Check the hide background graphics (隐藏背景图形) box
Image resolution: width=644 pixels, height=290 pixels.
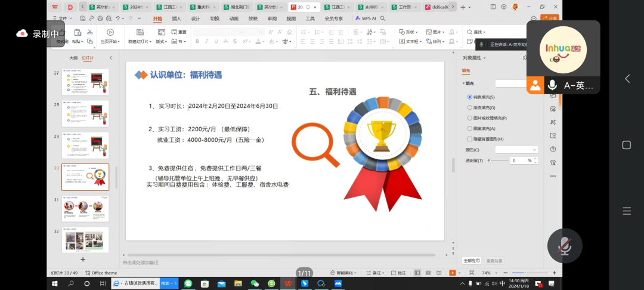pyautogui.click(x=470, y=138)
